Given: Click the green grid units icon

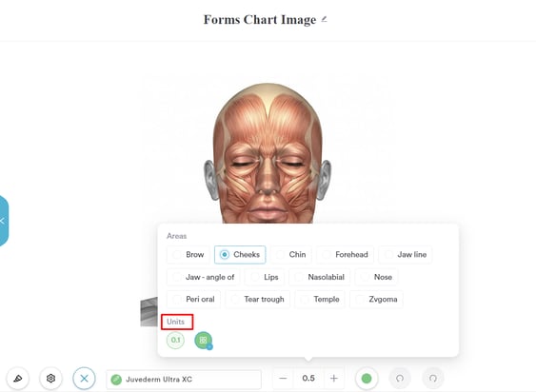Looking at the screenshot, I should pos(204,341).
